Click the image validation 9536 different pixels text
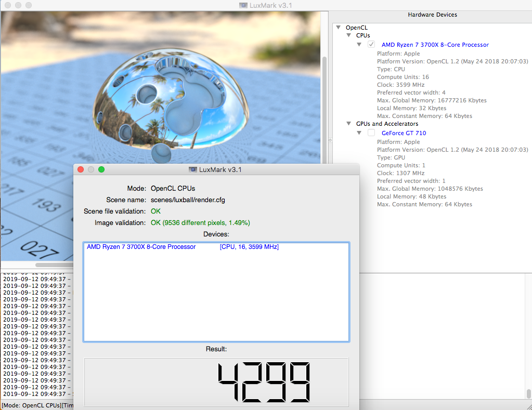This screenshot has width=532, height=410. coord(200,223)
